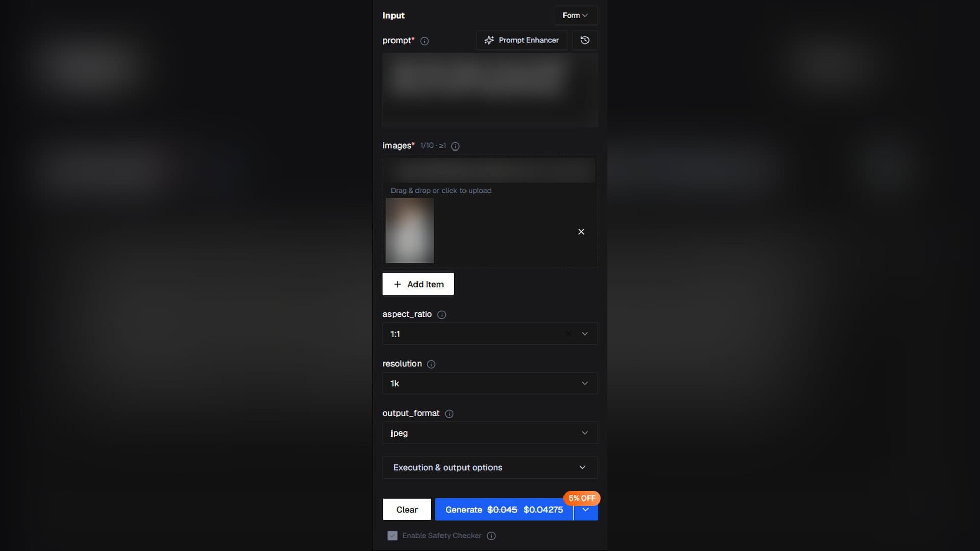Click info icon beside Enable Safety Checker
Screen dimensions: 980x551
[x=491, y=536]
